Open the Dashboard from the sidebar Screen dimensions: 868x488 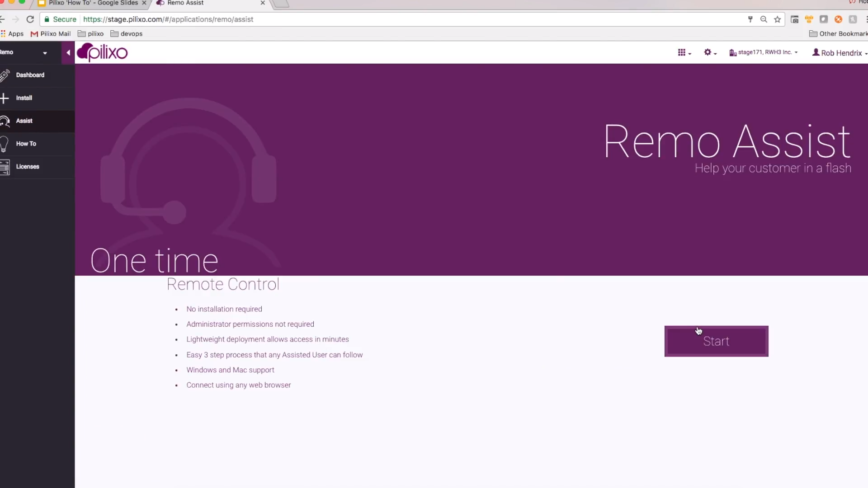click(30, 75)
